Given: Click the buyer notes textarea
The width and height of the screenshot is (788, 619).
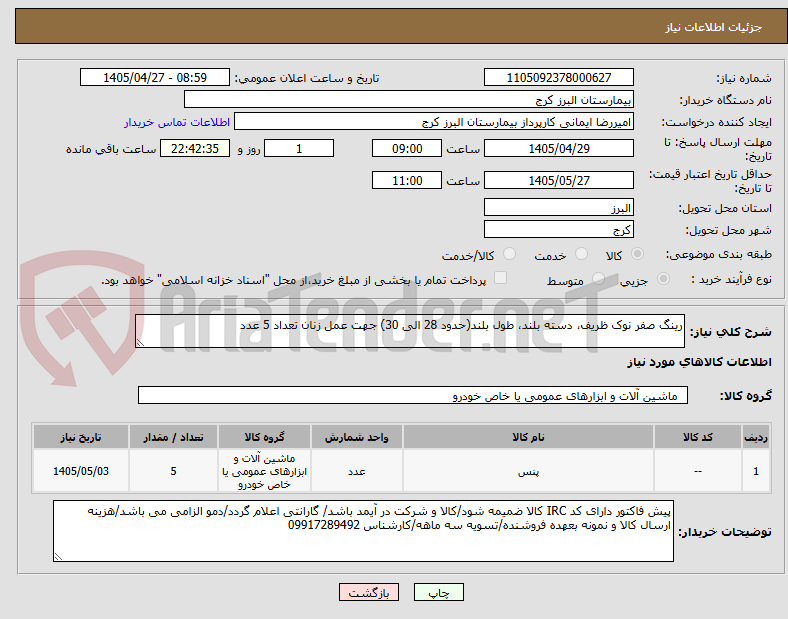Looking at the screenshot, I should click(363, 531).
